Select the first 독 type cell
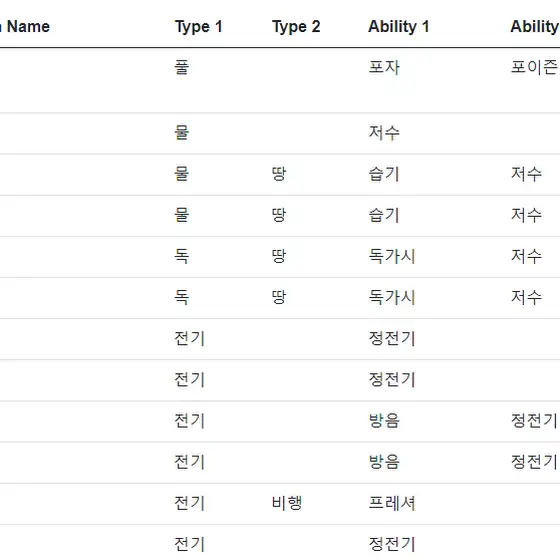 (x=181, y=256)
